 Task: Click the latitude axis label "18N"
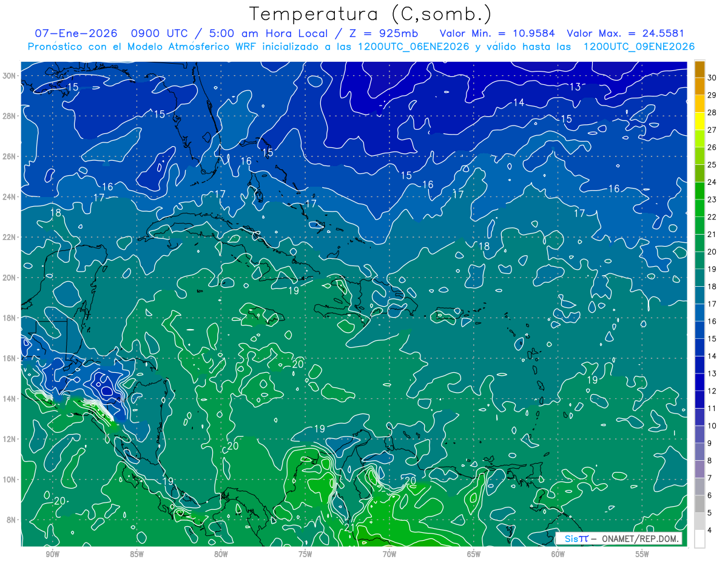[9, 318]
